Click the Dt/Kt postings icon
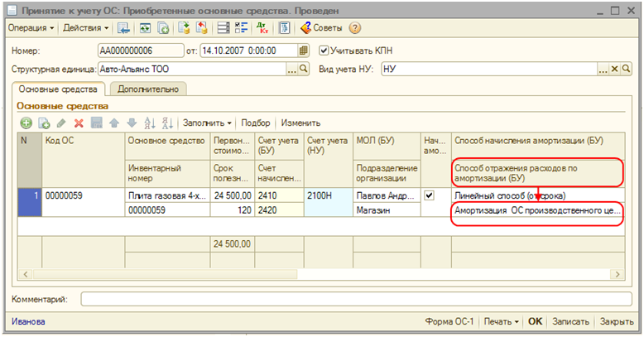 coord(262,28)
